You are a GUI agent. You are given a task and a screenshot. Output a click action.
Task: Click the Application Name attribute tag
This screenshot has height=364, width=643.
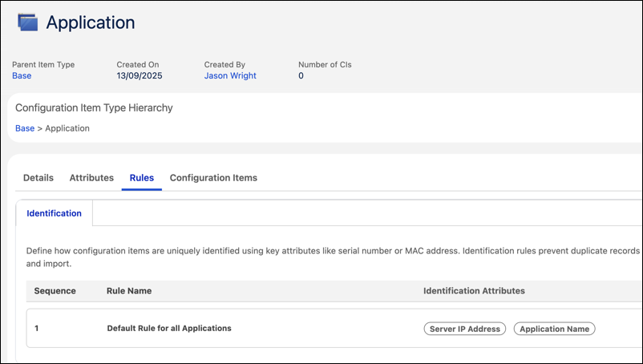click(555, 329)
